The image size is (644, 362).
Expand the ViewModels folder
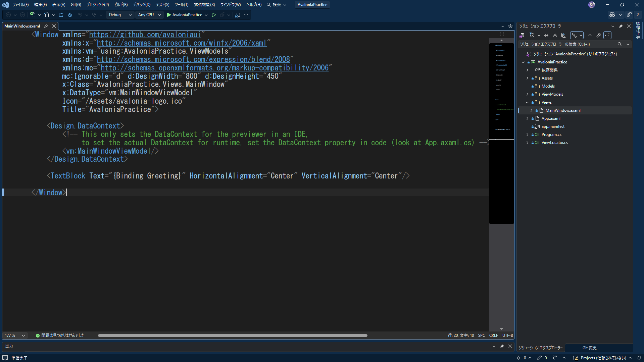pyautogui.click(x=528, y=94)
